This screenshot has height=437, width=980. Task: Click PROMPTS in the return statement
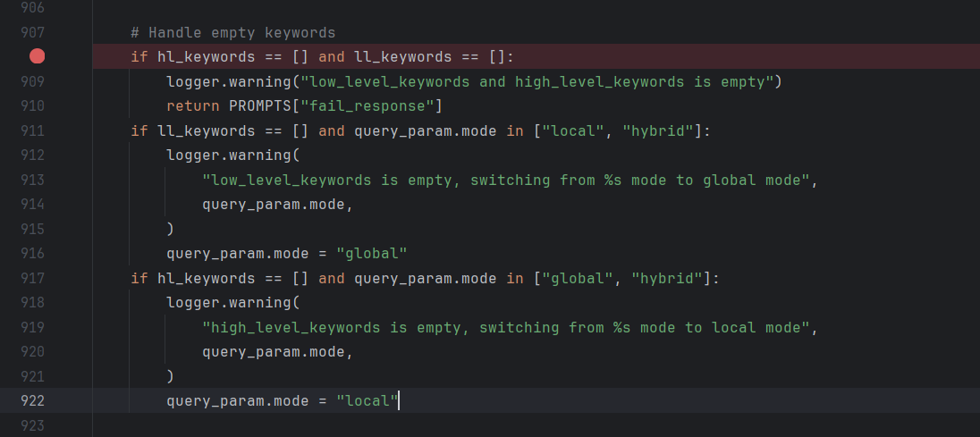[x=260, y=106]
